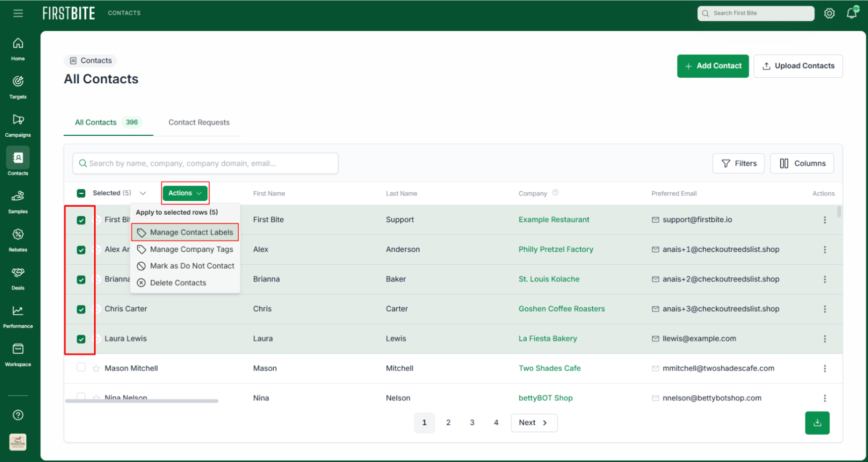
Task: Collapse the Actions dropdown
Action: [x=185, y=193]
